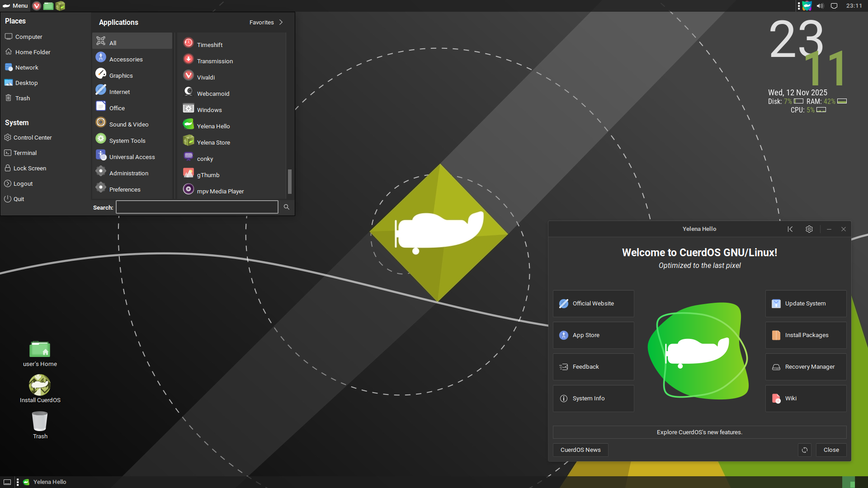
Task: Click the CuerdOS News button
Action: pyautogui.click(x=580, y=450)
